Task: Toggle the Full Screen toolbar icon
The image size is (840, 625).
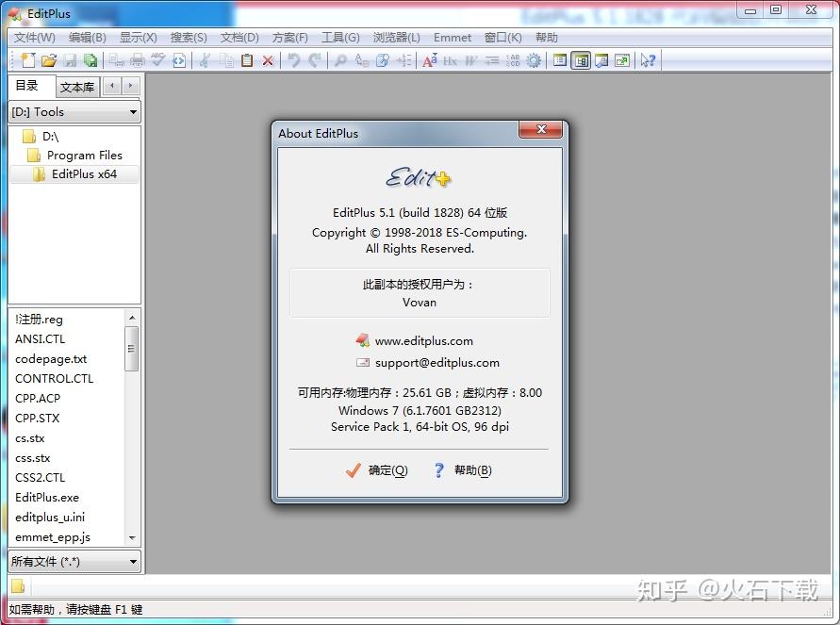Action: (622, 60)
